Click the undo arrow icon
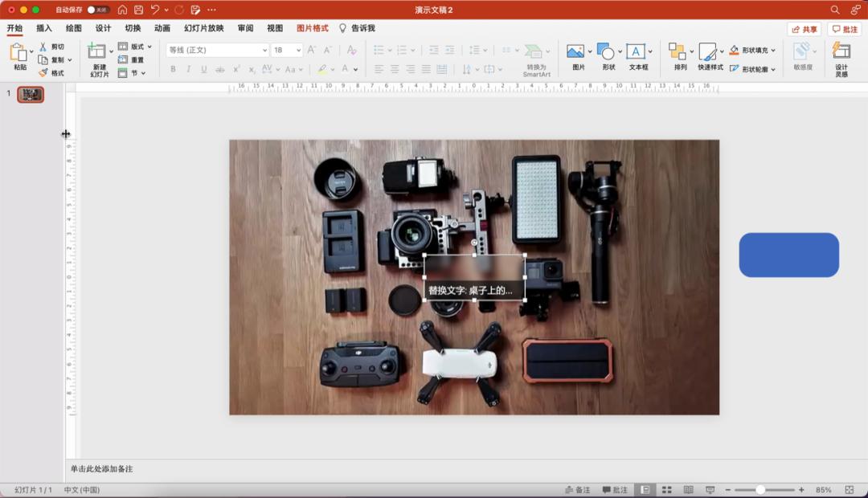Screen dimensions: 868x498 pos(155,10)
